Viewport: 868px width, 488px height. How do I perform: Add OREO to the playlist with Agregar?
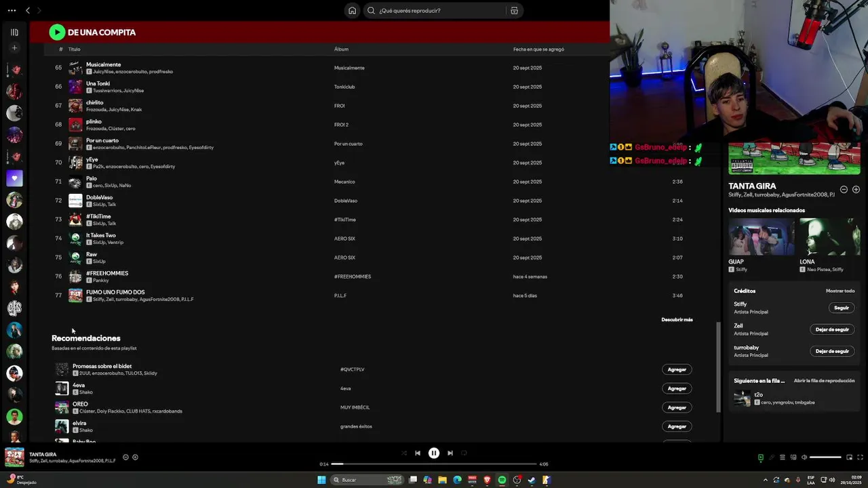tap(677, 407)
